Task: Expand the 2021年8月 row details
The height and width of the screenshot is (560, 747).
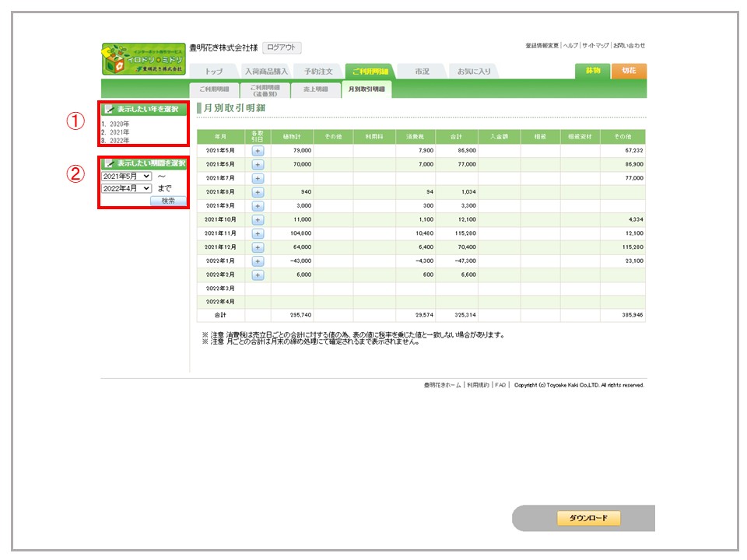Action: [258, 192]
